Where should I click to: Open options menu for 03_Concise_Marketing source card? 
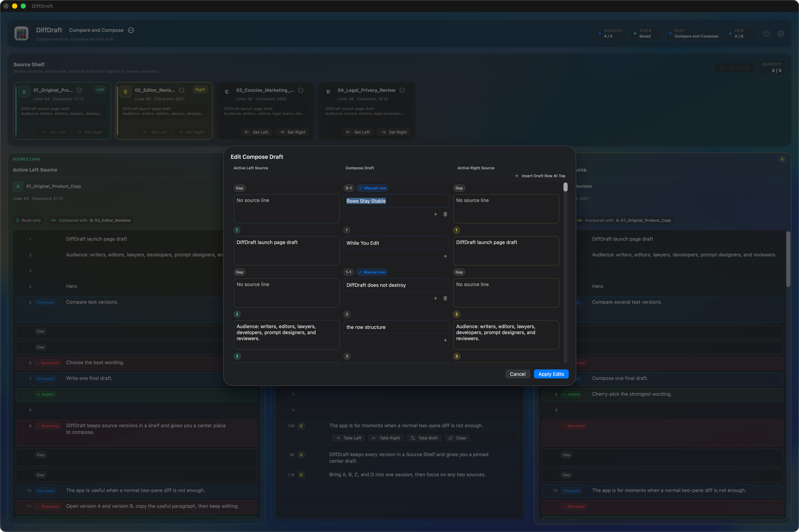(x=301, y=90)
